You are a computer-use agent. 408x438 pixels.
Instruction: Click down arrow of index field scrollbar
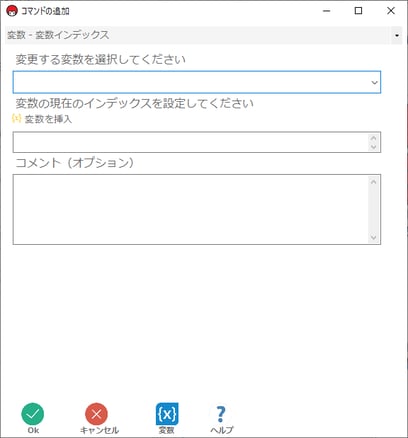[373, 147]
